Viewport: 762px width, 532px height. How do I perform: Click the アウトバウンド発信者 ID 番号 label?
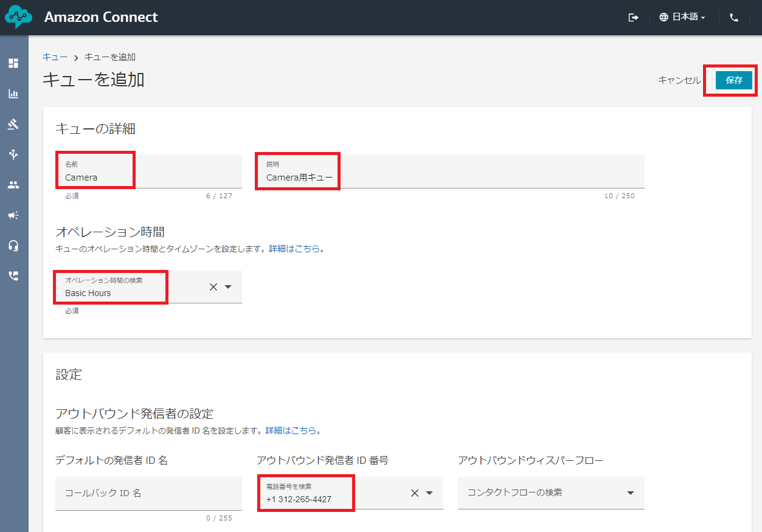tap(322, 461)
